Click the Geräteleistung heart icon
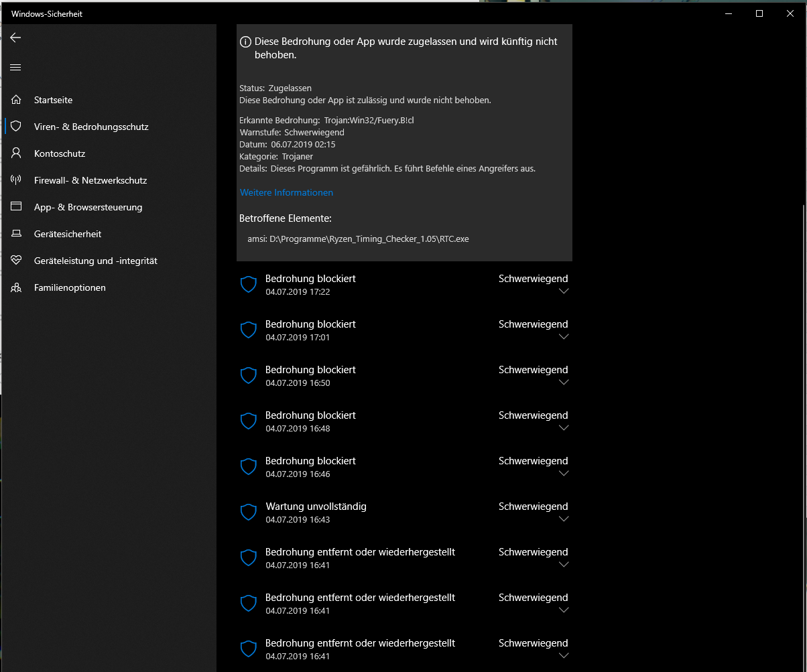807x672 pixels. click(x=17, y=261)
